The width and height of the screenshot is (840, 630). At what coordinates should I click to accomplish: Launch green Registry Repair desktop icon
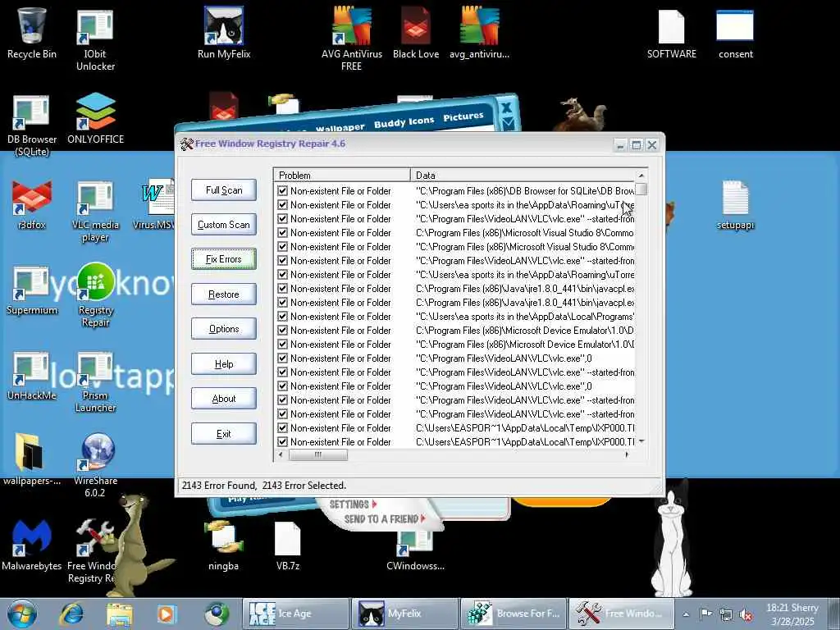[x=95, y=295]
